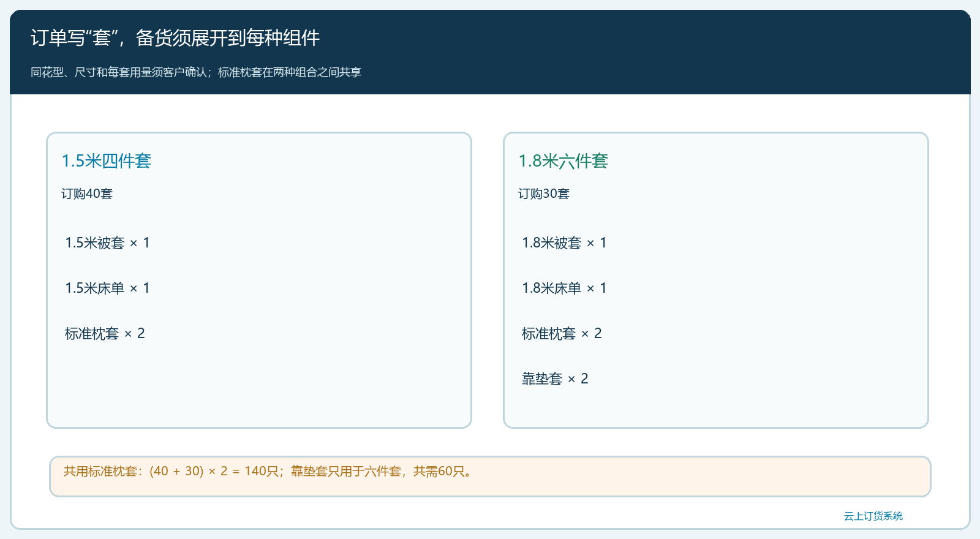The height and width of the screenshot is (539, 980).
Task: Select 标准枕套 × 2 in the 四件套 card
Action: (x=105, y=334)
